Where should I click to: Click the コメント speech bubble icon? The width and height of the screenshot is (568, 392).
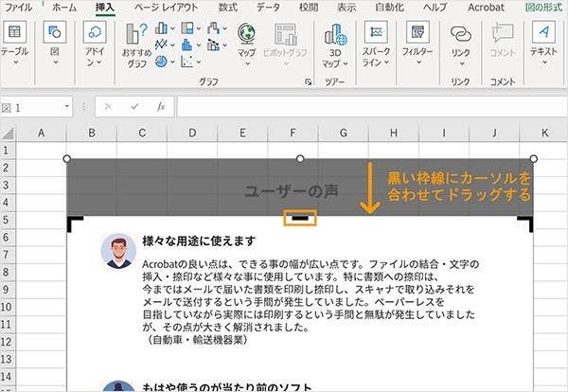click(503, 33)
